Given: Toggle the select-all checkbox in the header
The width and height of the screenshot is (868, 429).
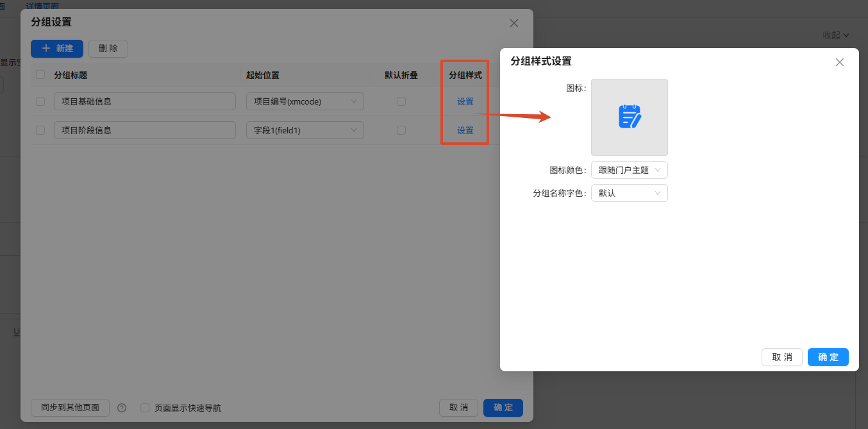Looking at the screenshot, I should pyautogui.click(x=40, y=74).
